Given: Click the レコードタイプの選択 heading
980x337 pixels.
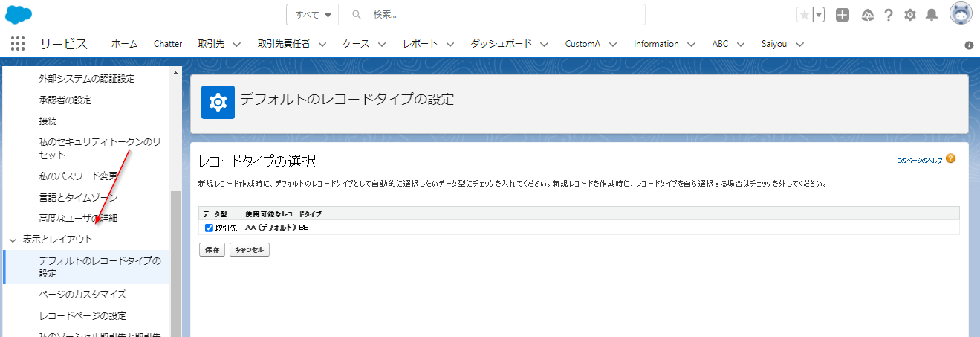Looking at the screenshot, I should point(258,161).
